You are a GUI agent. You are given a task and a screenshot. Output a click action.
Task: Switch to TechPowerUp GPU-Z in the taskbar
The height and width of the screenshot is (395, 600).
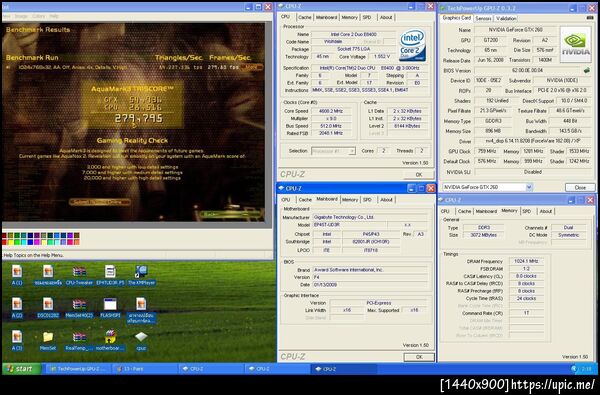79,369
